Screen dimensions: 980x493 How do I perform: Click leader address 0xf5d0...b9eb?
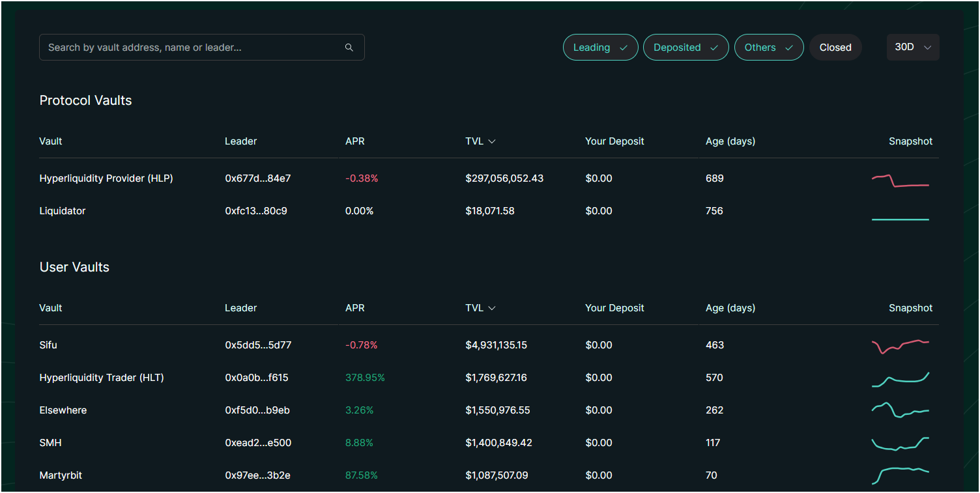coord(257,410)
